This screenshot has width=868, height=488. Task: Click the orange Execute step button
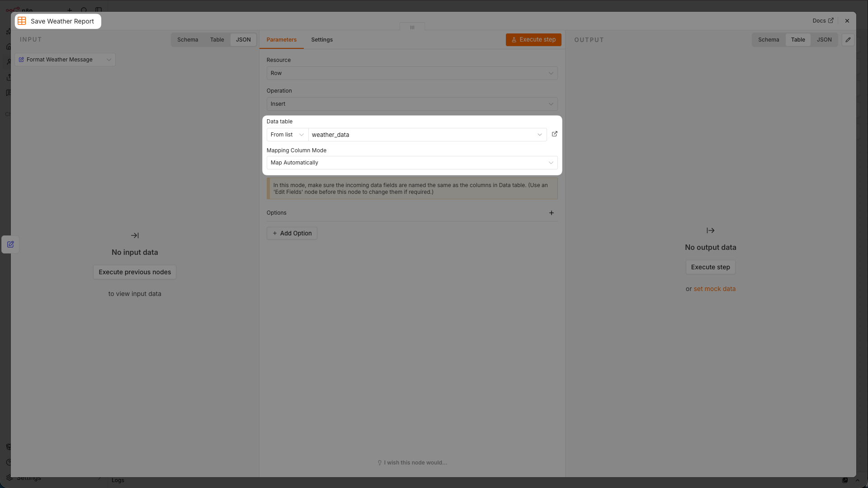pyautogui.click(x=533, y=40)
